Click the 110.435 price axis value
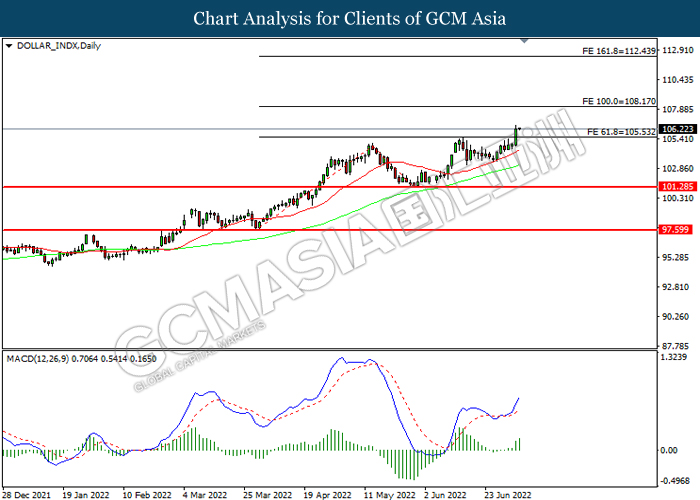This screenshot has height=500, width=700. (x=678, y=80)
